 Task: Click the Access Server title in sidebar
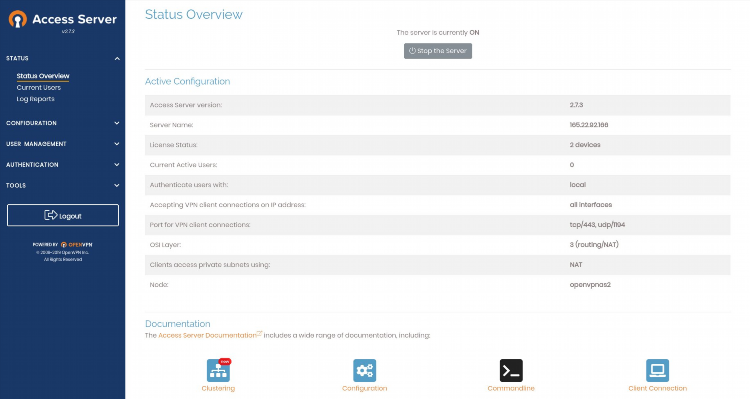[x=75, y=19]
